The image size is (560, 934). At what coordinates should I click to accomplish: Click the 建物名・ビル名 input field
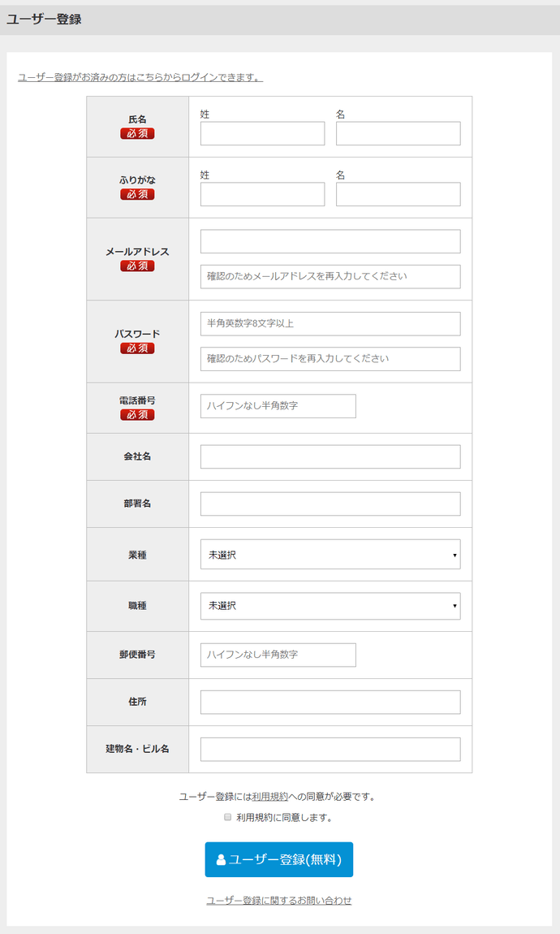click(x=330, y=749)
